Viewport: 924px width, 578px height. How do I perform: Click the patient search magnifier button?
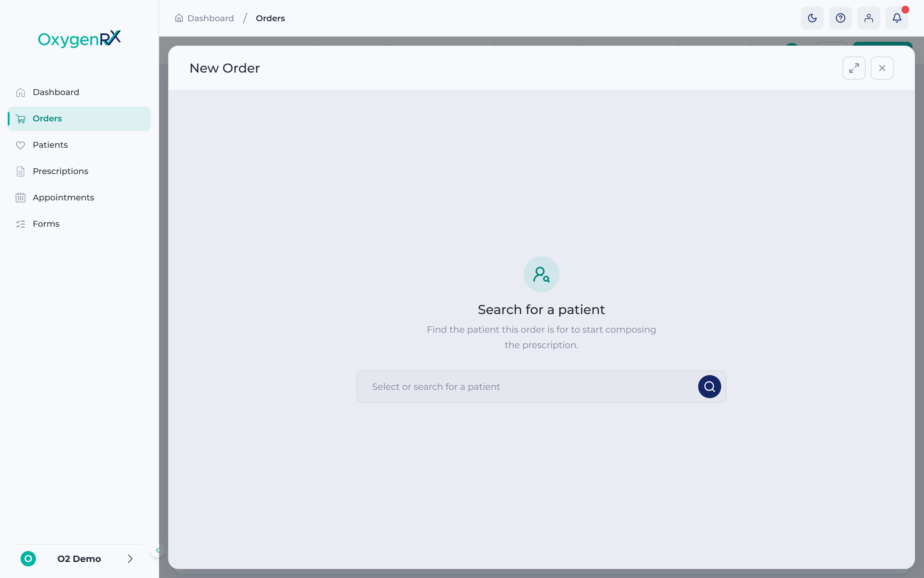(x=709, y=387)
